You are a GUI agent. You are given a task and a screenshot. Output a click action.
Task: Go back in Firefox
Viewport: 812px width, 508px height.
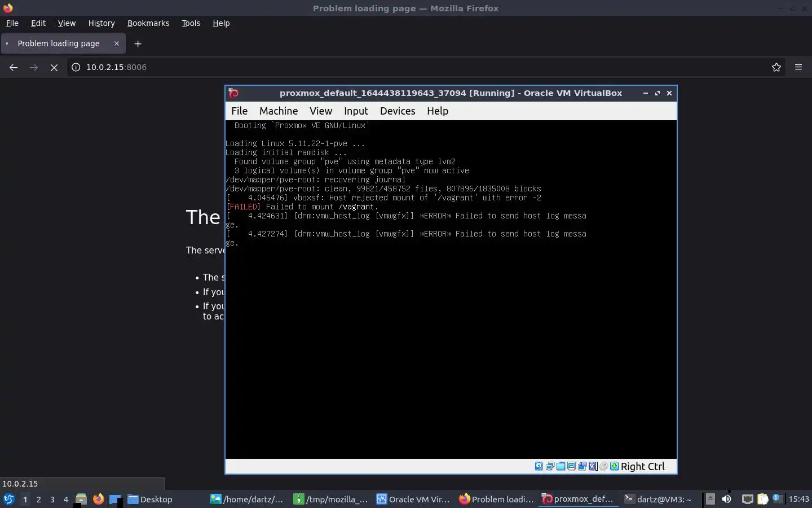coord(14,67)
